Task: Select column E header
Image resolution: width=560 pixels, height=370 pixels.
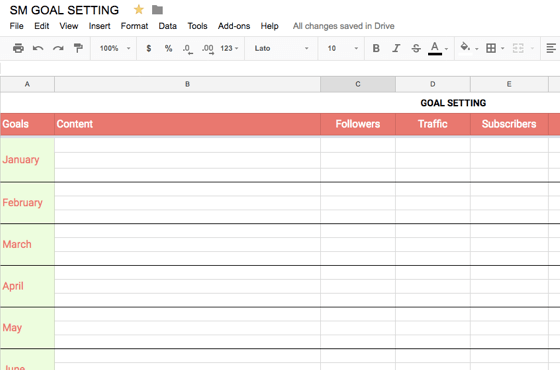Action: tap(509, 84)
